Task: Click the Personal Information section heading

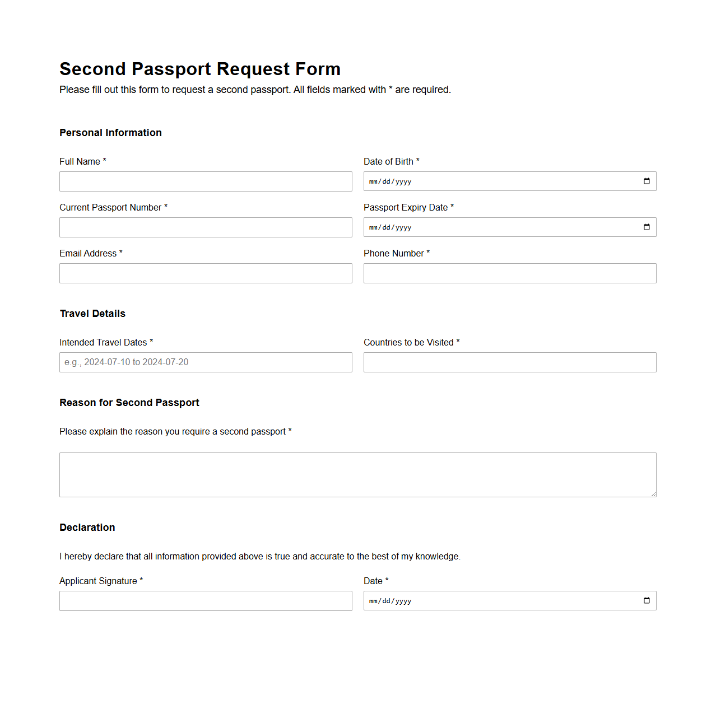Action: (110, 132)
